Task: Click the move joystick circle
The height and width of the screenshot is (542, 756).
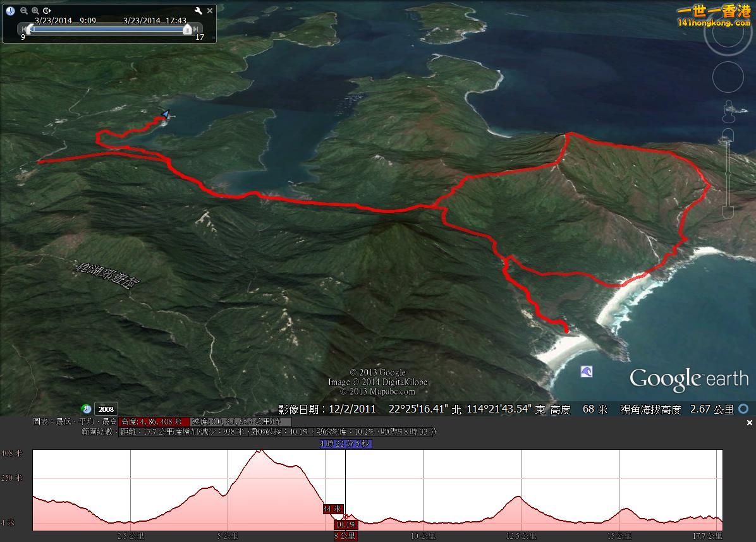Action: click(x=728, y=77)
